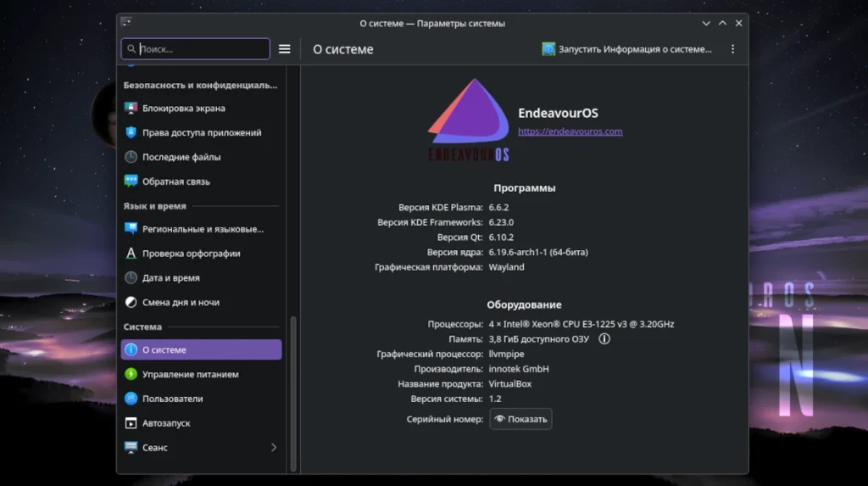
Task: Select KDE Frameworks value 6.23.0
Action: pos(501,222)
